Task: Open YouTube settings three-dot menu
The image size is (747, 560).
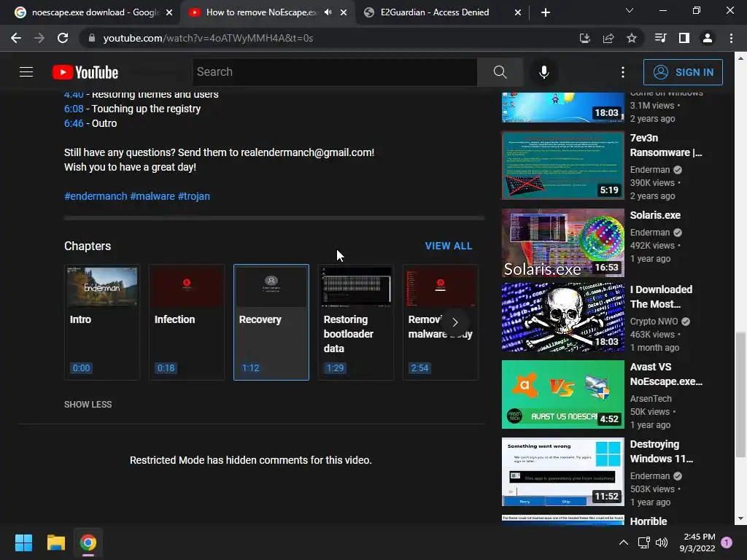Action: click(623, 72)
